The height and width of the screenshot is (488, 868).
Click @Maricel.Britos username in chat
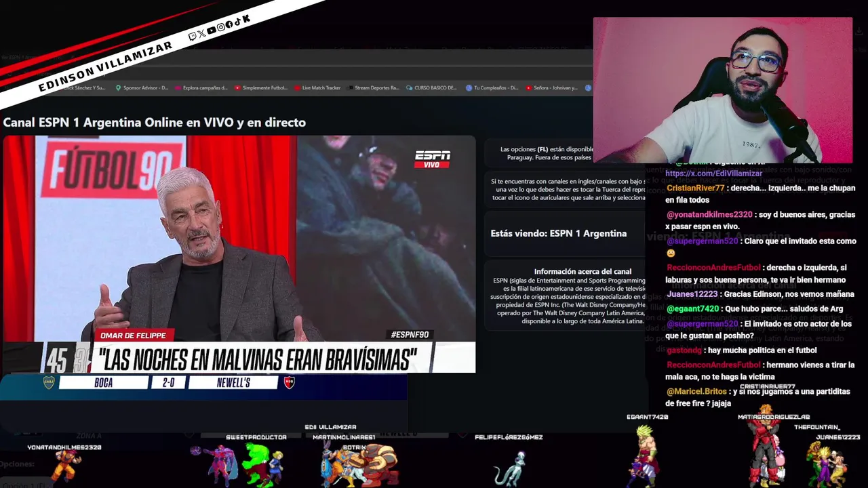(x=696, y=391)
